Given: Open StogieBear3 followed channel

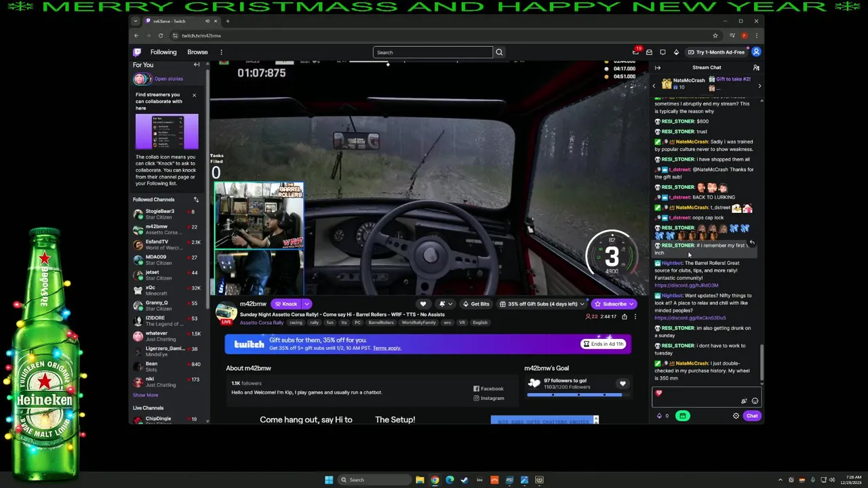Looking at the screenshot, I should point(166,214).
